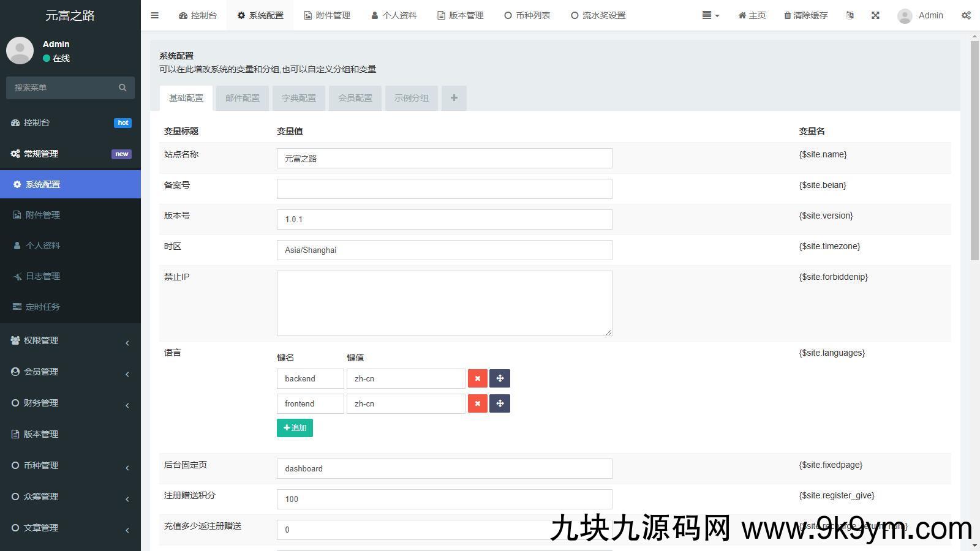Open the 流水奖设置 top menu item

click(x=598, y=15)
